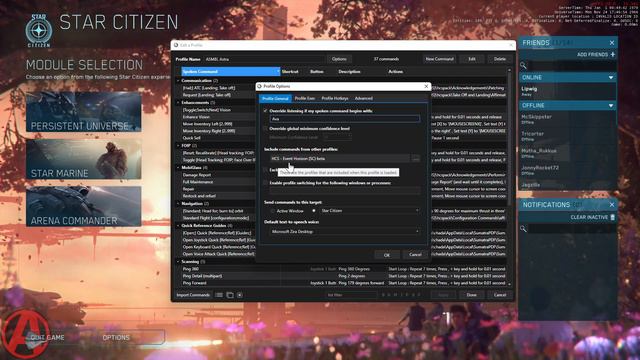Click the Options button next to profile name

coord(339,59)
